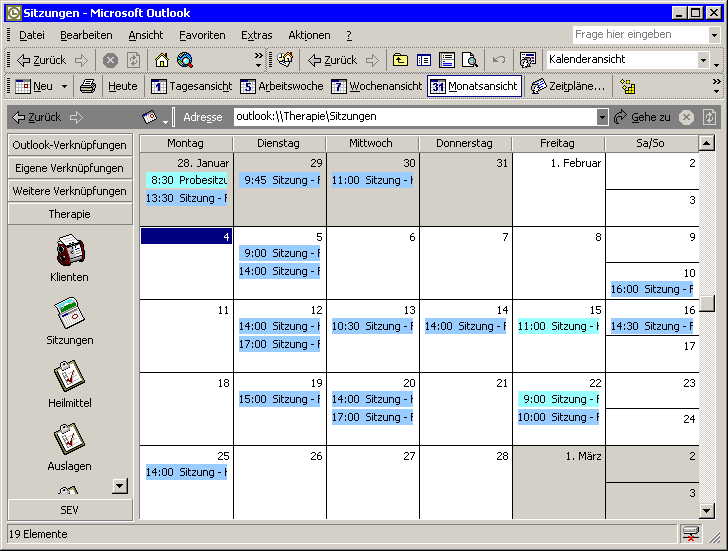This screenshot has width=728, height=551.
Task: Click the refresh icon in web toolbar
Action: point(134,60)
